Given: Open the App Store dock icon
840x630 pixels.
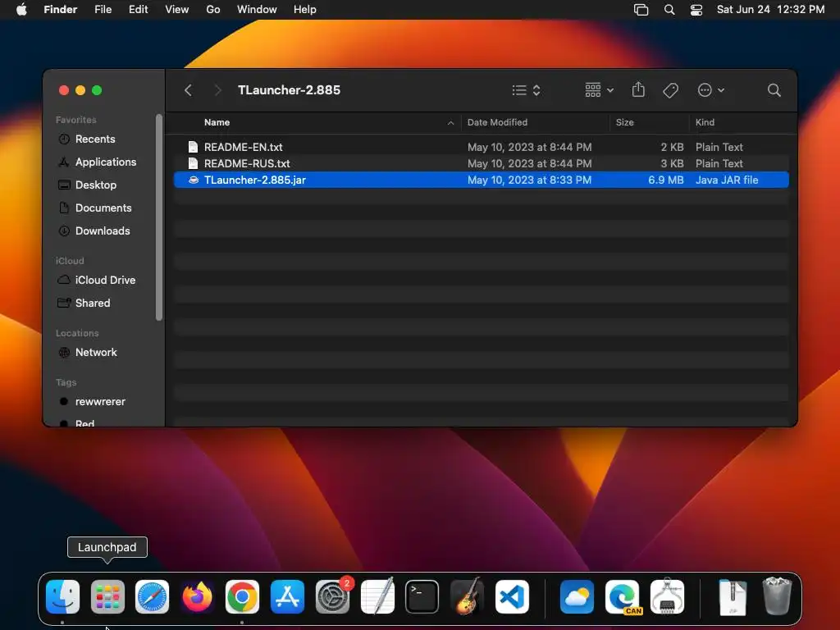Looking at the screenshot, I should [x=287, y=596].
